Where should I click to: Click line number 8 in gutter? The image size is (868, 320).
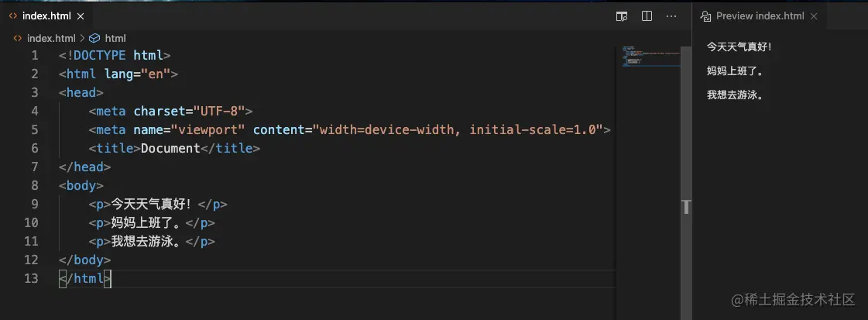[x=35, y=185]
